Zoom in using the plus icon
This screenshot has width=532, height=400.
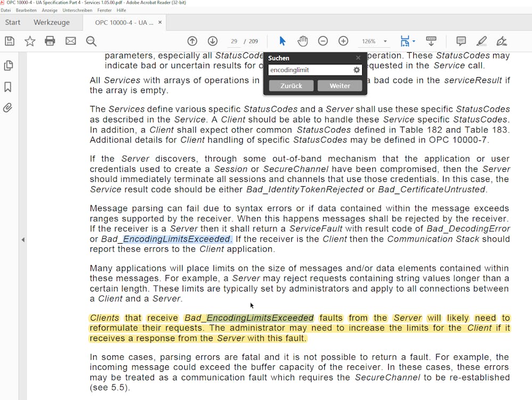point(343,41)
